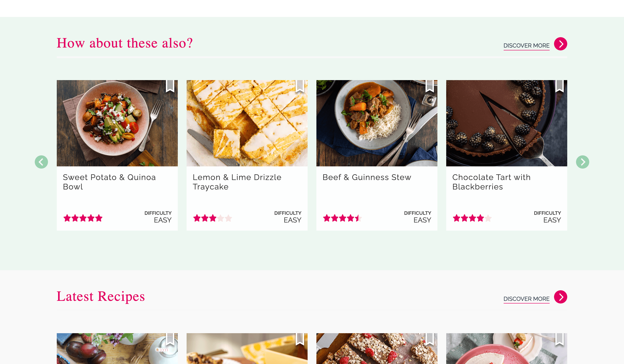Bookmark the Lemon & Lime Drizzle Traycake
This screenshot has height=364, width=624.
pyautogui.click(x=300, y=86)
